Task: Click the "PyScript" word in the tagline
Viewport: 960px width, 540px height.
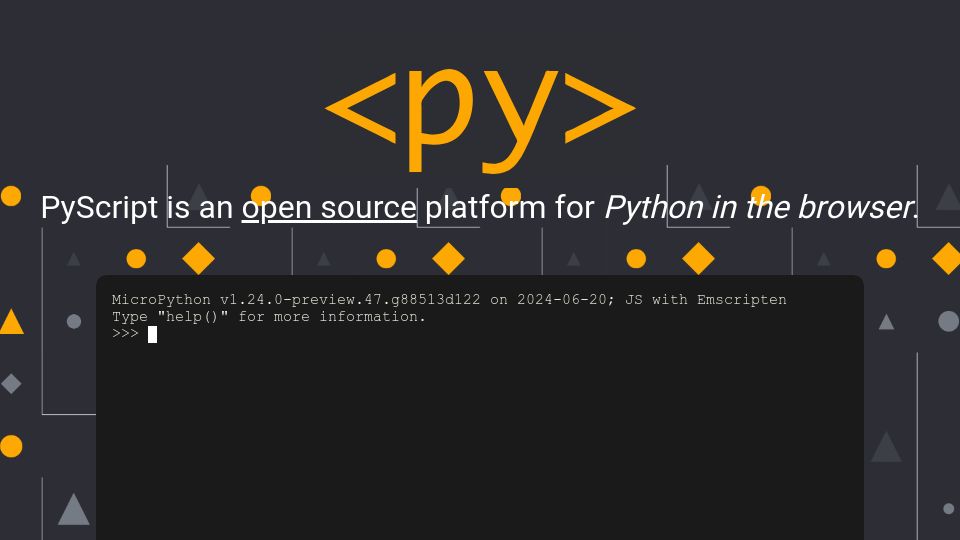Action: point(99,208)
